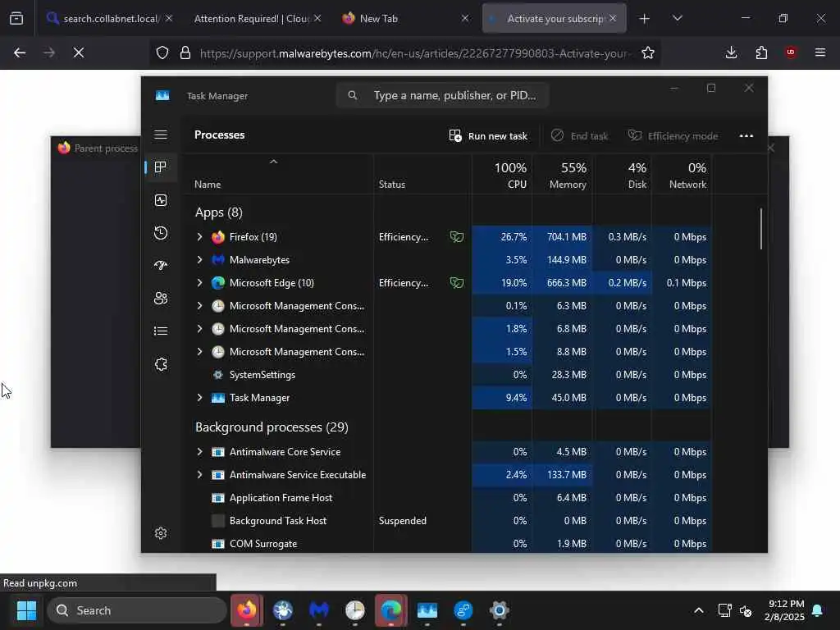The width and height of the screenshot is (840, 630).
Task: Expand Antimalware Service Executable row
Action: [x=199, y=475]
